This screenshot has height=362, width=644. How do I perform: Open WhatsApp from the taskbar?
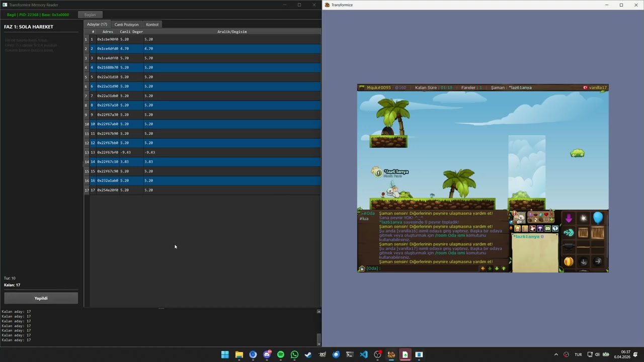(x=294, y=354)
